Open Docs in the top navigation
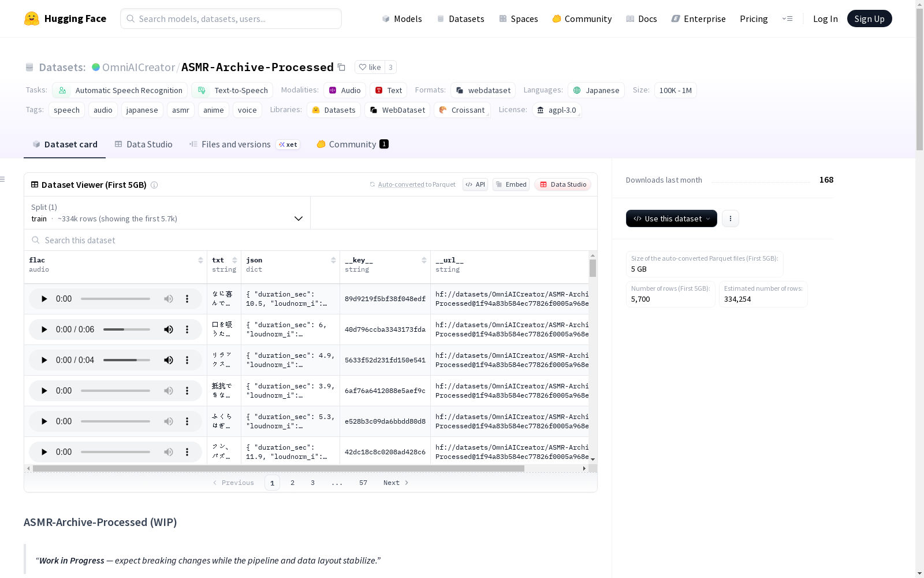The height and width of the screenshot is (578, 924). (x=641, y=18)
